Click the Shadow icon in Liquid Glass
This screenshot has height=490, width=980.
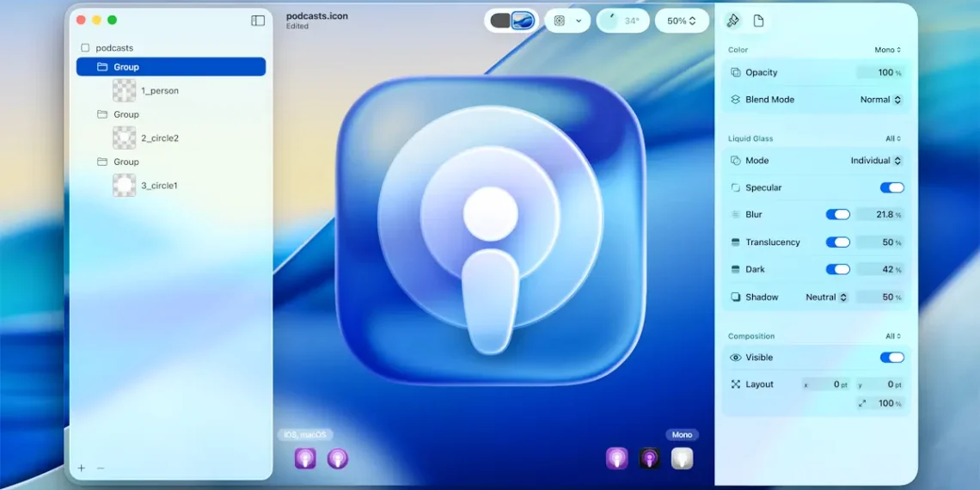coord(736,297)
